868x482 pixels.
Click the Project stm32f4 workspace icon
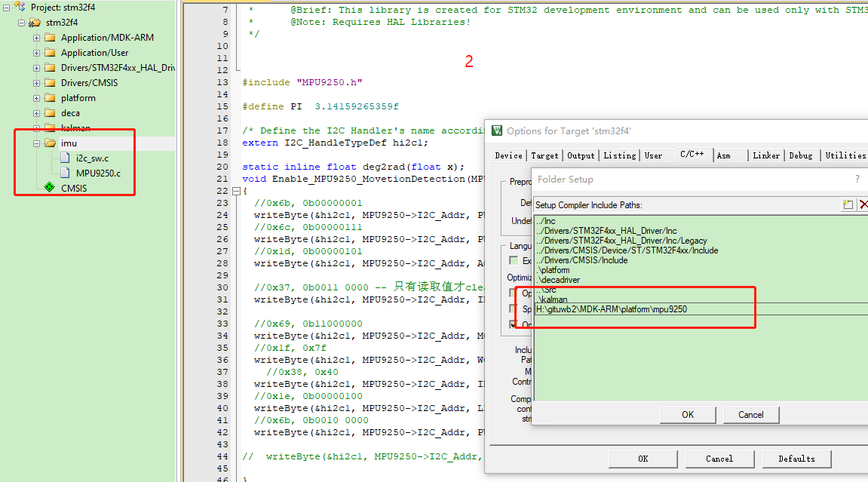20,8
